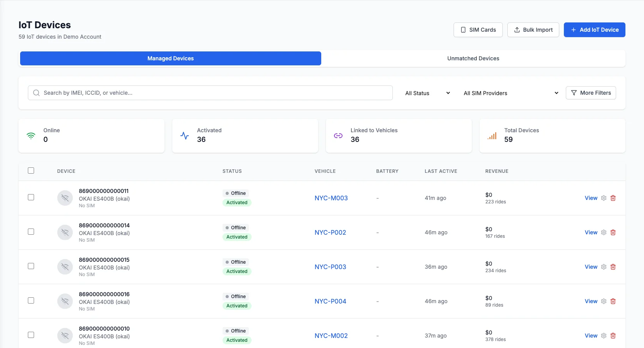
Task: Click trash icon in NYC-P004 row
Action: 613,301
